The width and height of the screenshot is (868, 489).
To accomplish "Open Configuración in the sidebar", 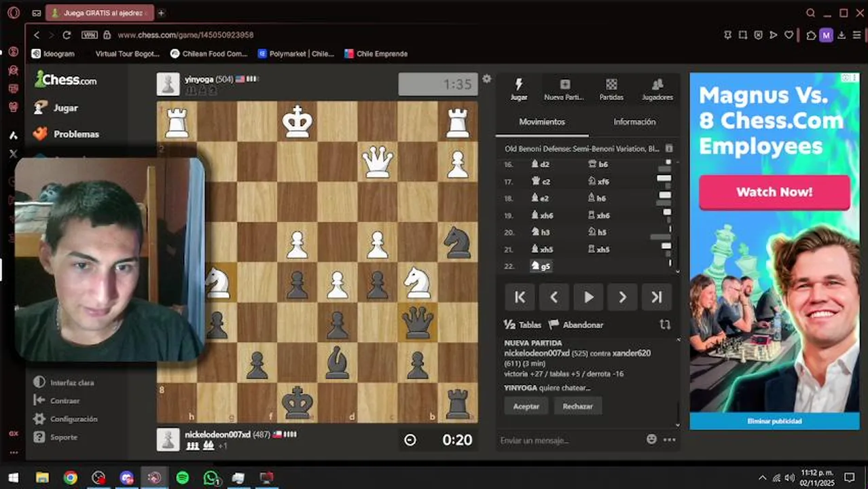I will pos(66,419).
